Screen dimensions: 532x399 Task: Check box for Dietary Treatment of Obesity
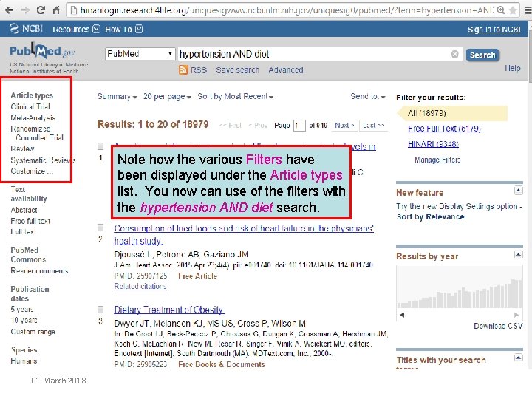[x=100, y=309]
